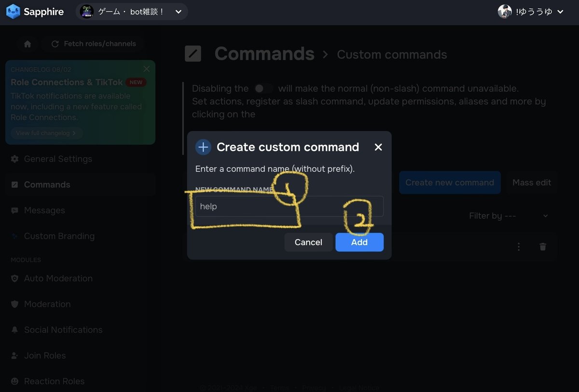Open the Custom Branding panel
Viewport: 579px width, 392px height.
tap(59, 236)
